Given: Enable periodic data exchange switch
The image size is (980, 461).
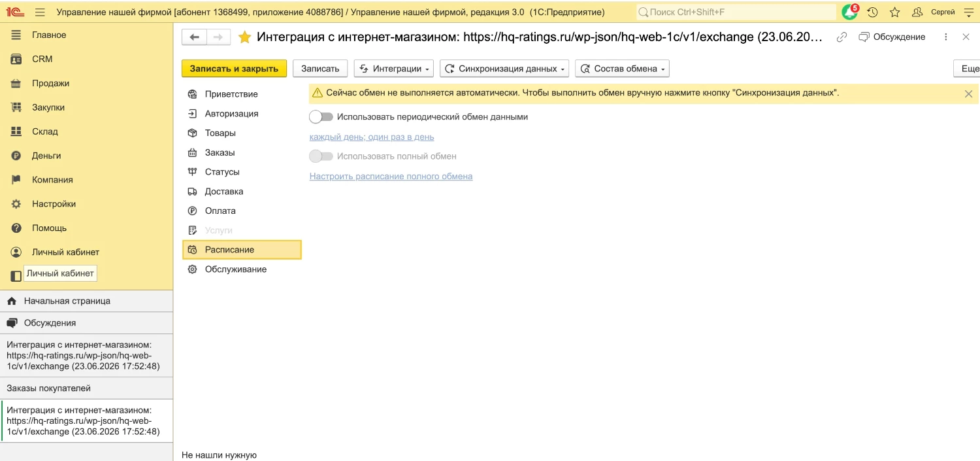Looking at the screenshot, I should click(321, 117).
